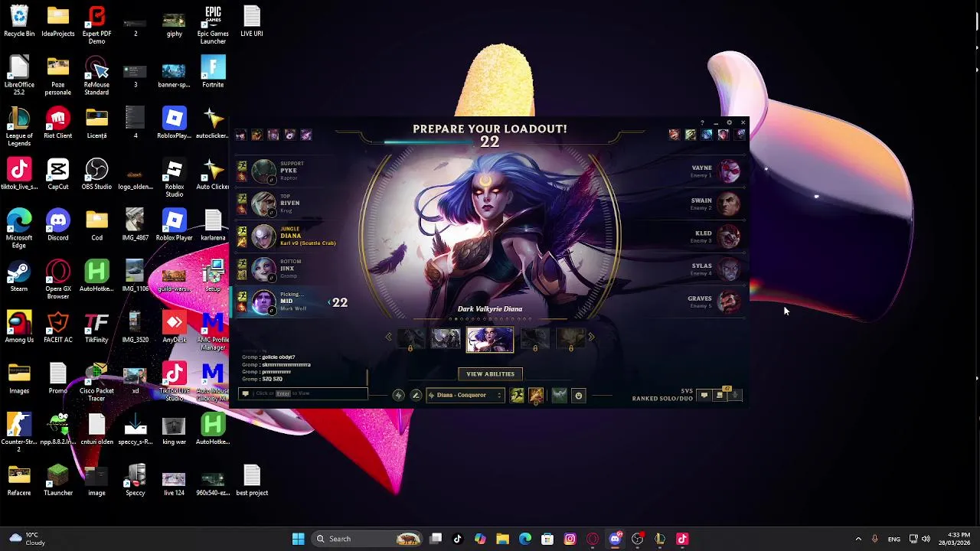Screen dimensions: 980x551
Task: Show previous skin with left carousel arrow
Action: point(388,337)
